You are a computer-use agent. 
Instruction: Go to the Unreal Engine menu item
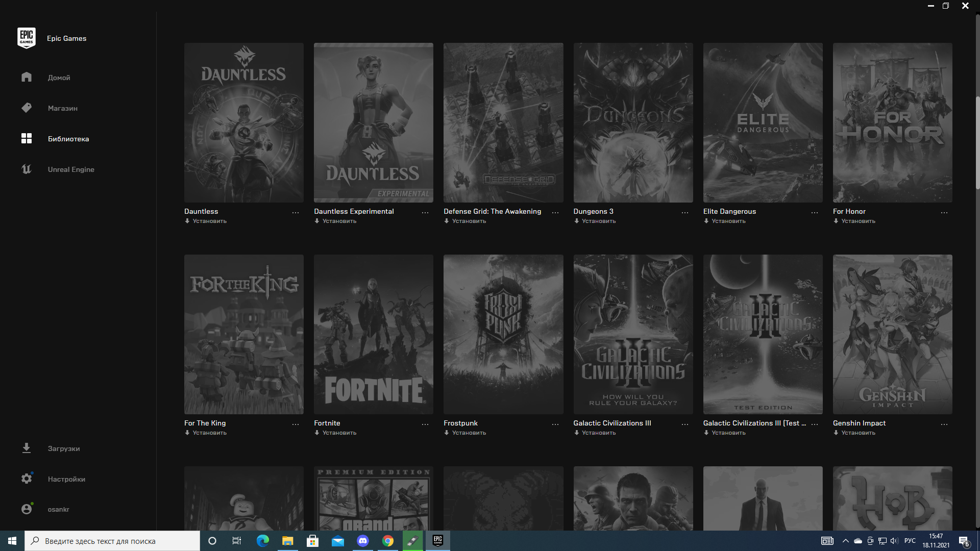[x=71, y=169]
